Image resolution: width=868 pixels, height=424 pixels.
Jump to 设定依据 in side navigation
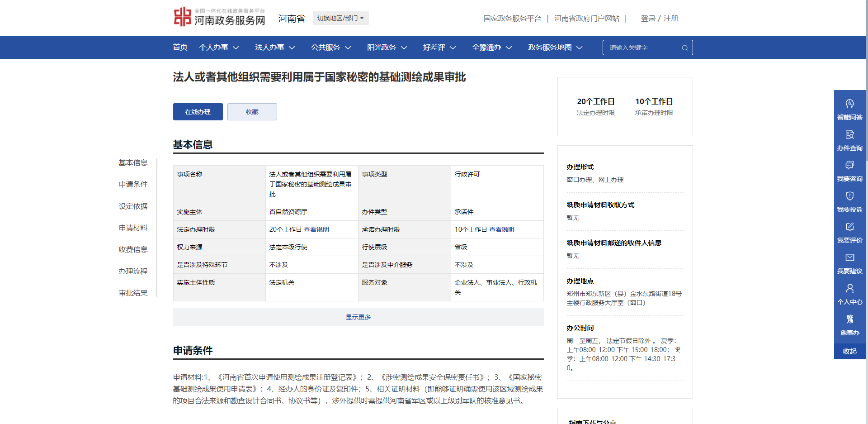(133, 206)
